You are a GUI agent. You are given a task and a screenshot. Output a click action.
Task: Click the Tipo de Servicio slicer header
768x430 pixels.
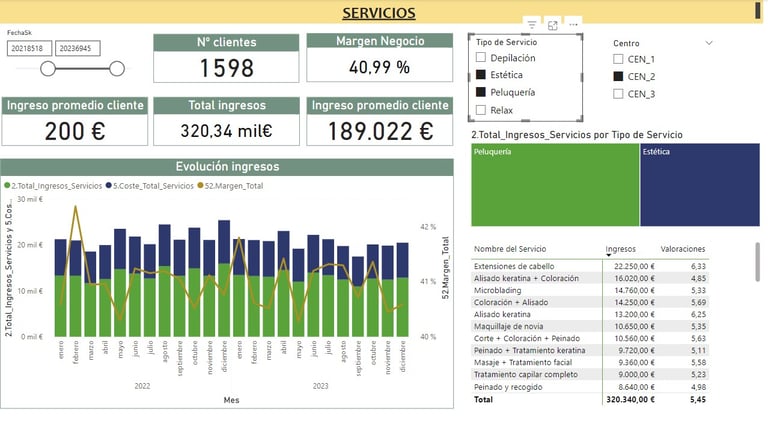pos(506,42)
